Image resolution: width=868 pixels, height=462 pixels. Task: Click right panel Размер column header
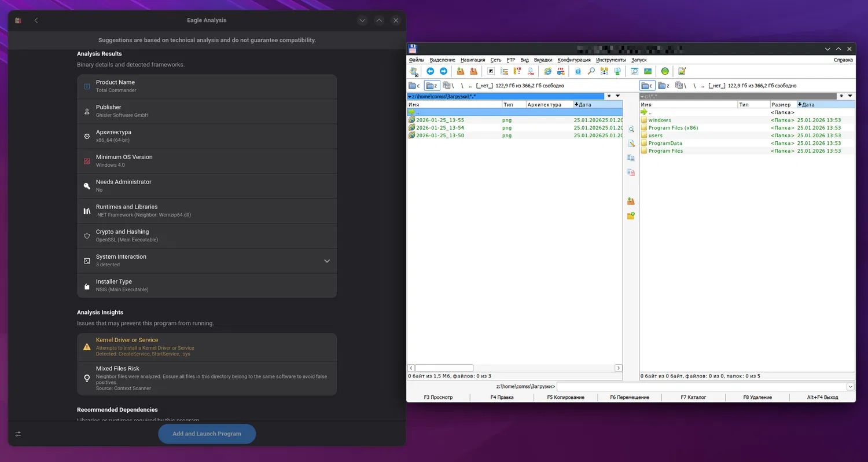783,105
